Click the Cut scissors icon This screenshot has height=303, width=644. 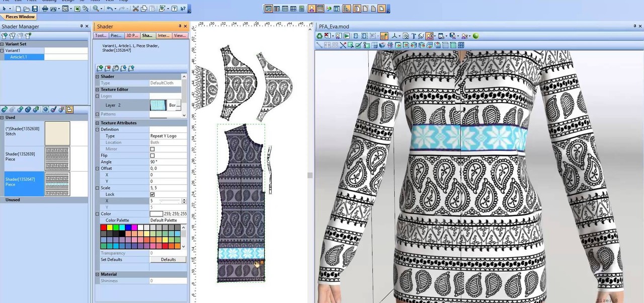135,9
